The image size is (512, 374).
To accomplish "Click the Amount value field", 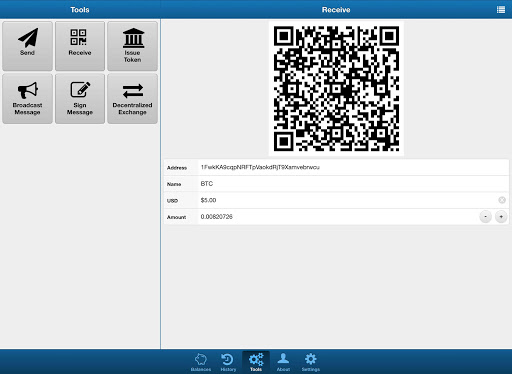I will [337, 217].
